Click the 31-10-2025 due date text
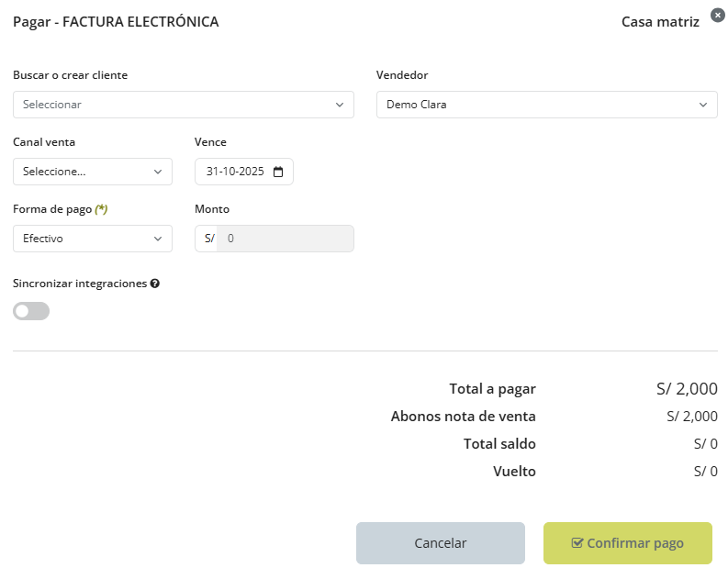The image size is (728, 579). point(235,172)
